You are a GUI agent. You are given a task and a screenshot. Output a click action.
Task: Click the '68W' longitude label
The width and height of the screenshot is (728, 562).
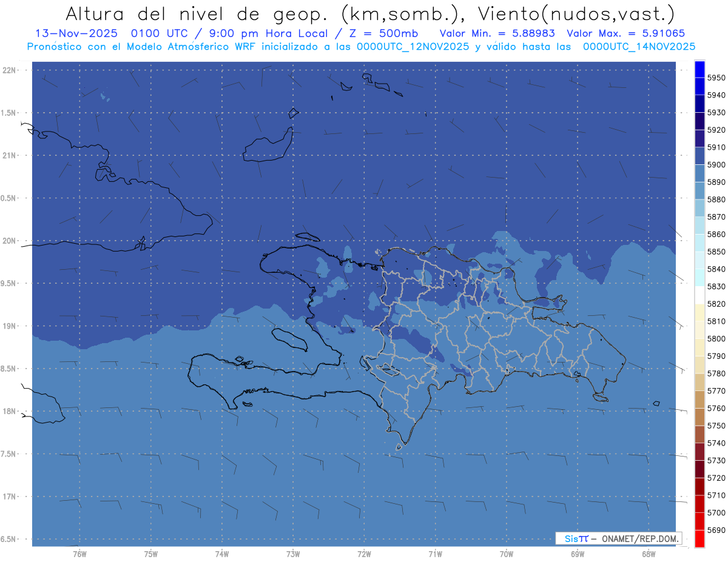pyautogui.click(x=649, y=554)
